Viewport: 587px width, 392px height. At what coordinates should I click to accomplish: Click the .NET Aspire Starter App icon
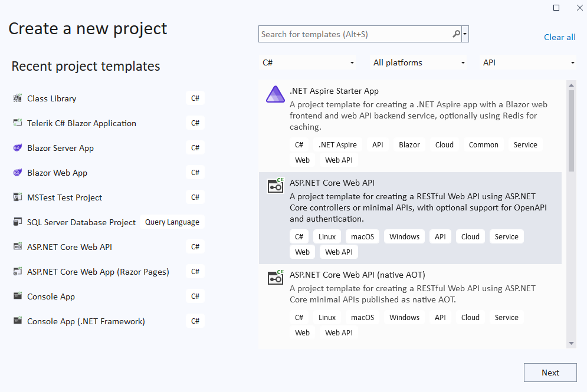click(276, 94)
